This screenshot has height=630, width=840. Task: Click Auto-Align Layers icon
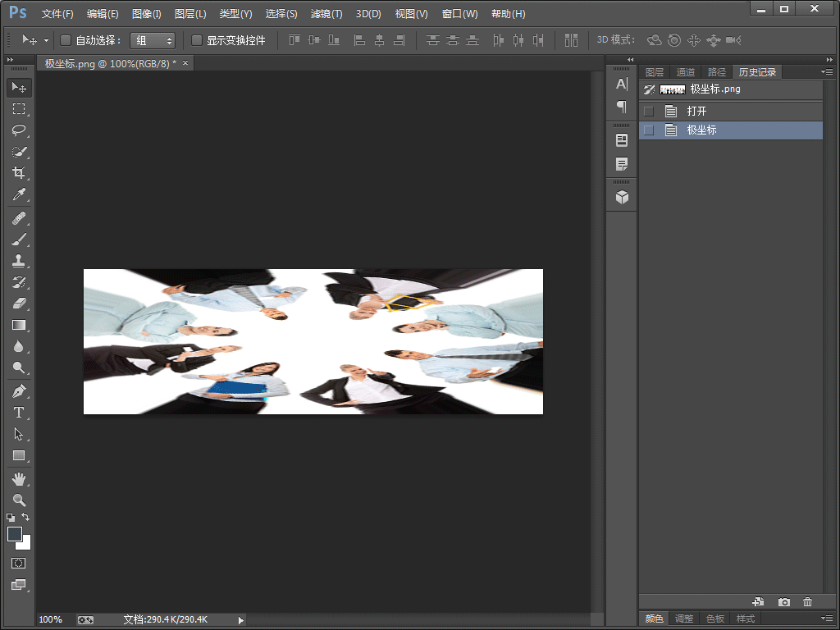tap(571, 40)
